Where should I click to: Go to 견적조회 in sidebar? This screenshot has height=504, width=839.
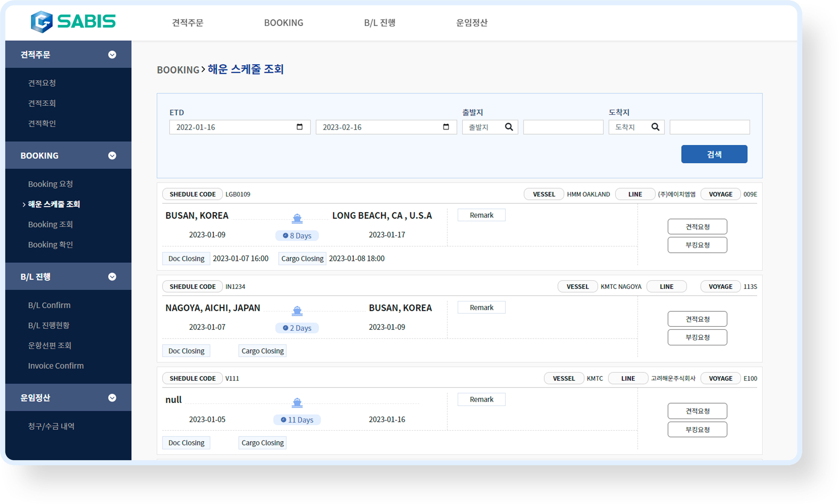[42, 103]
